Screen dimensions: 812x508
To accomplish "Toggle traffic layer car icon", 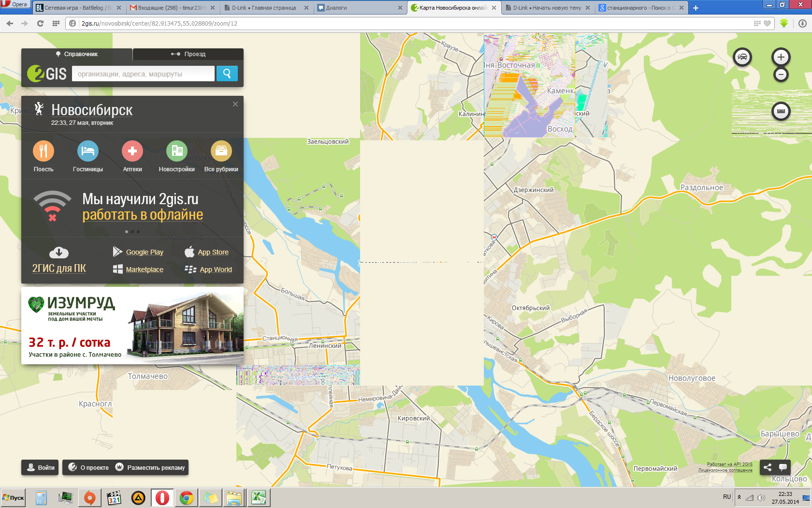I will coord(742,57).
